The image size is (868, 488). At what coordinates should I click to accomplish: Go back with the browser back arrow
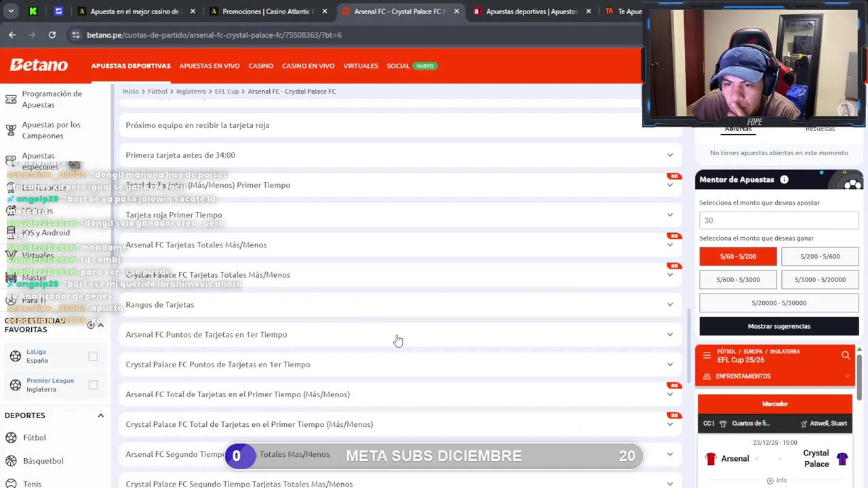coord(12,35)
